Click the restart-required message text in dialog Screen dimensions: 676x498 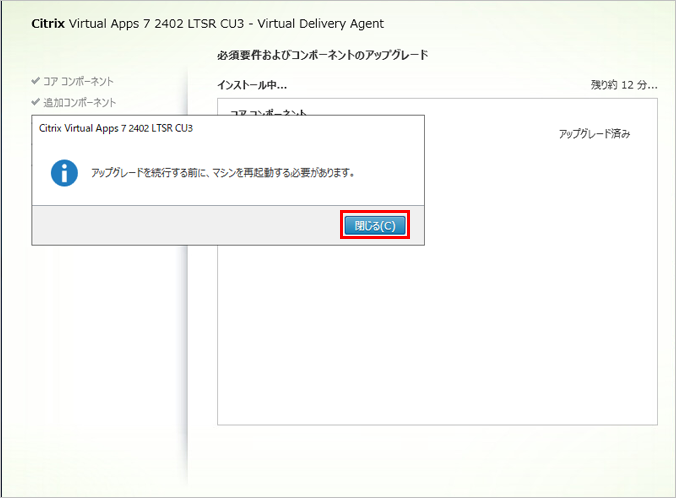(222, 172)
